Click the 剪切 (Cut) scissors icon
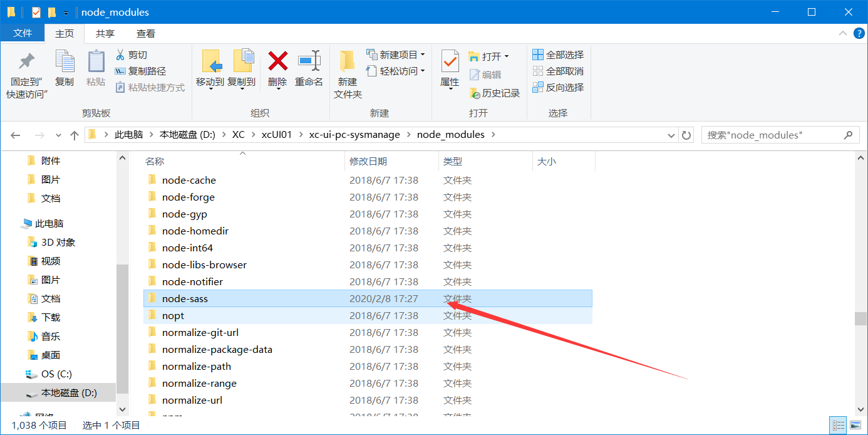Screen dimensions: 868x435 [120, 56]
